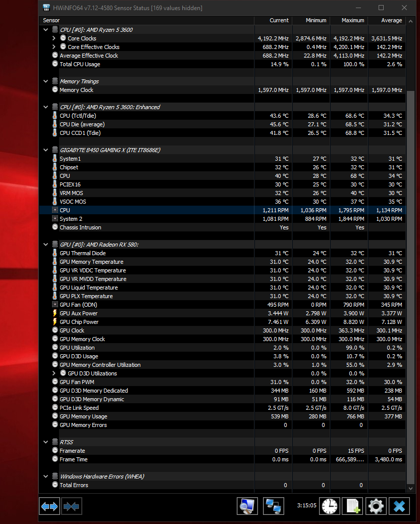Collapse the Windows Hardware Errors (WHEA) group

pyautogui.click(x=46, y=477)
